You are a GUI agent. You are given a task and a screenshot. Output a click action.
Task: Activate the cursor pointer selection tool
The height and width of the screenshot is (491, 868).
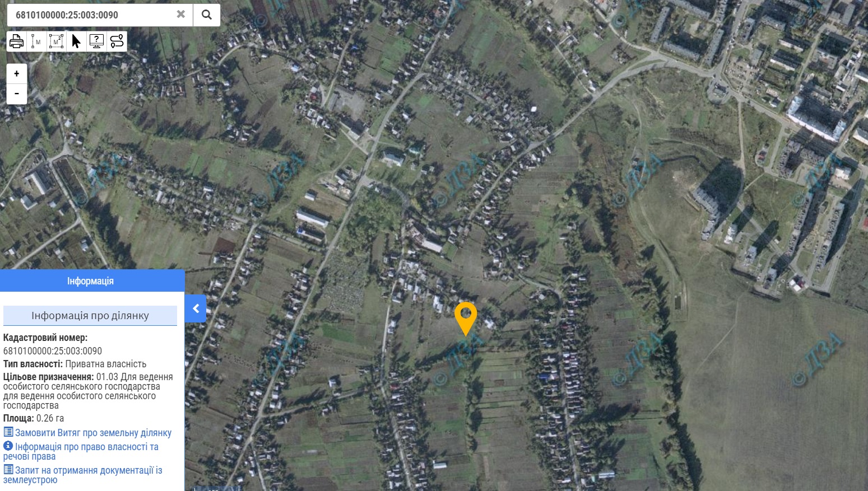click(76, 41)
